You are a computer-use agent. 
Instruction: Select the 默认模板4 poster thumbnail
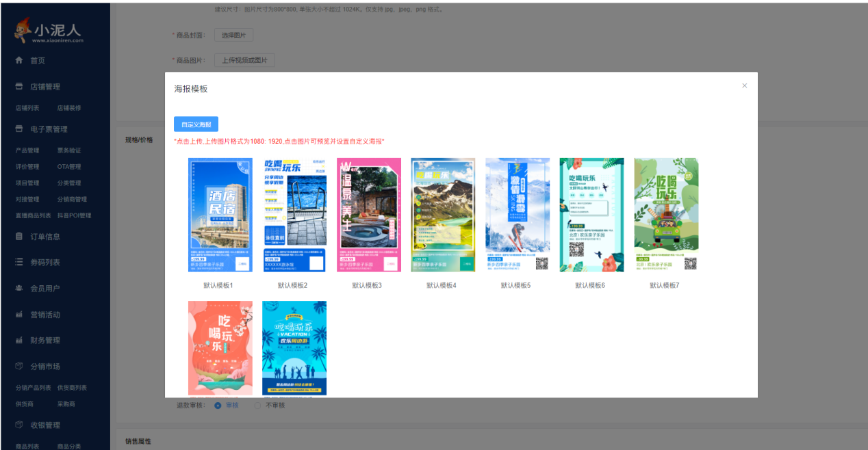[443, 214]
